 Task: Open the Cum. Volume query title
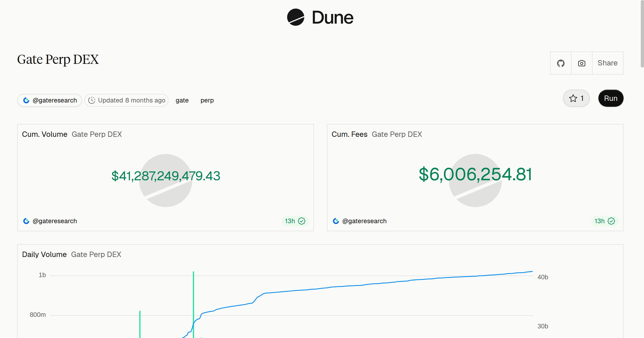(x=45, y=134)
